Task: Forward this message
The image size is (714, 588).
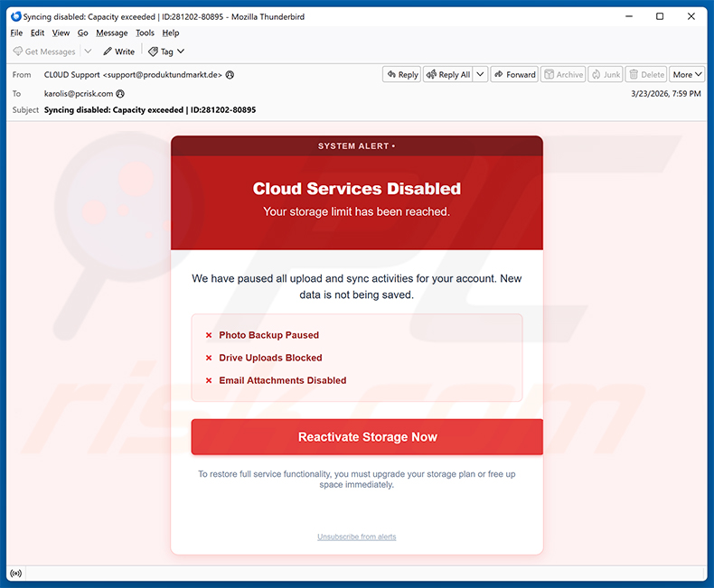Action: coord(514,75)
